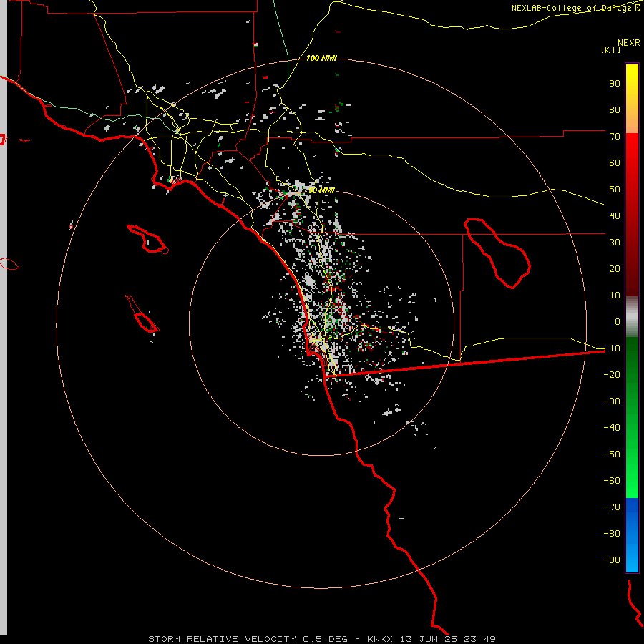Screen dimensions: 644x644
Task: Click the San Clemente Island outline
Action: tap(142, 314)
